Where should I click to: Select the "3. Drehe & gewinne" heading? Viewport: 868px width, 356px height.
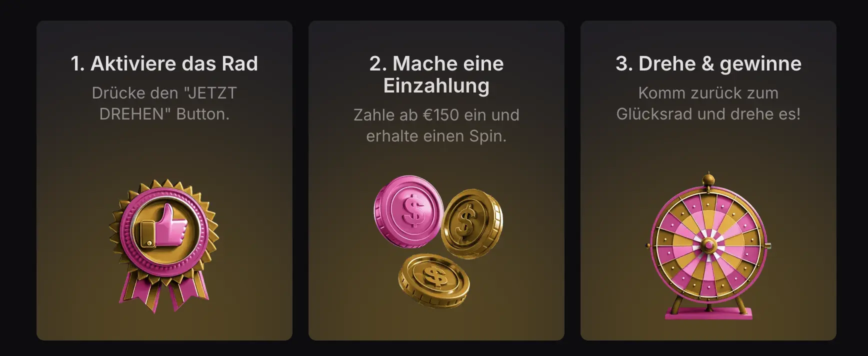point(708,64)
